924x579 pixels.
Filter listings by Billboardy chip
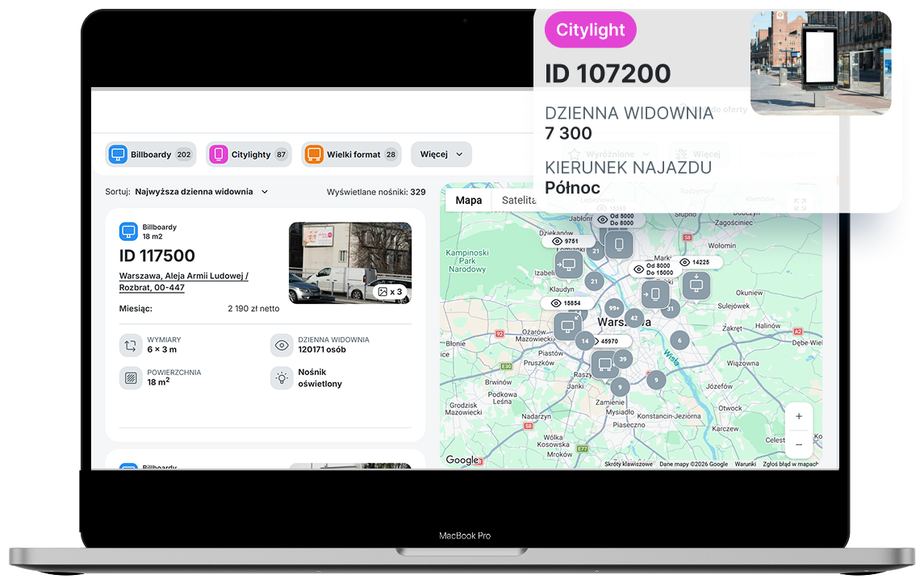point(152,154)
